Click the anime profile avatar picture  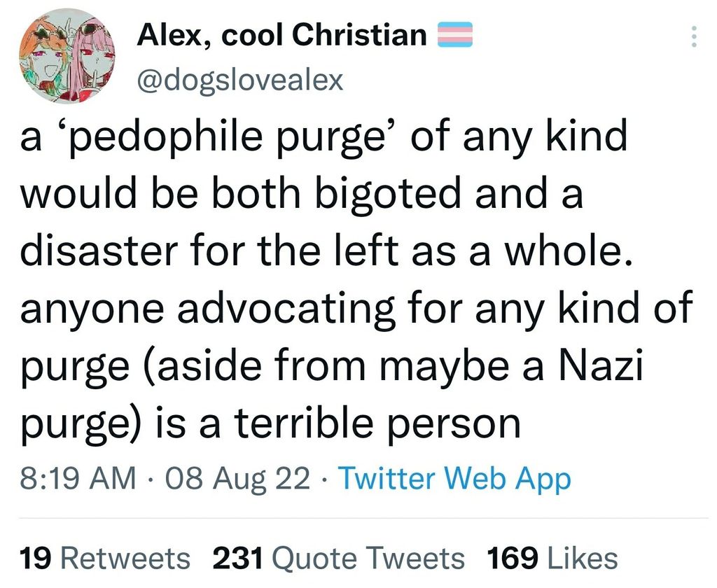coord(67,56)
